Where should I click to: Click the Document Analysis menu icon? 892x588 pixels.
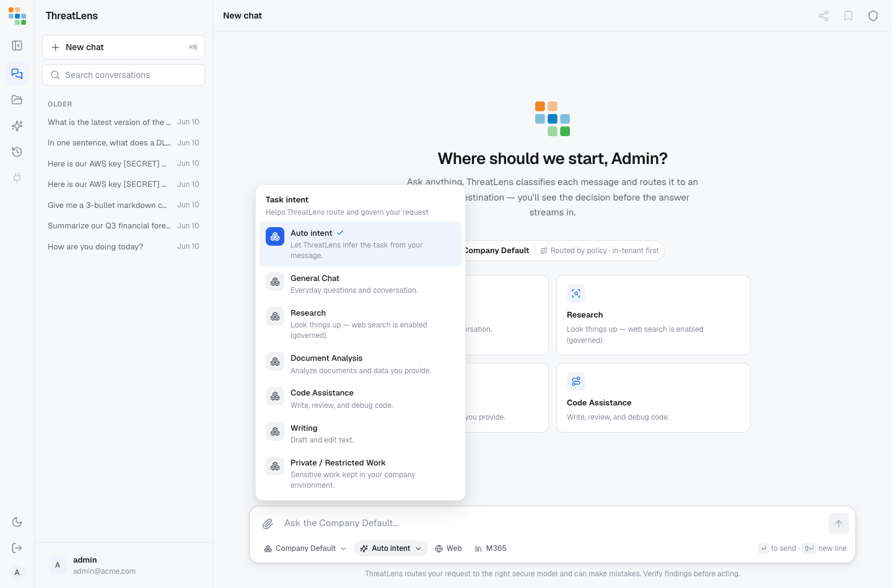coord(275,361)
